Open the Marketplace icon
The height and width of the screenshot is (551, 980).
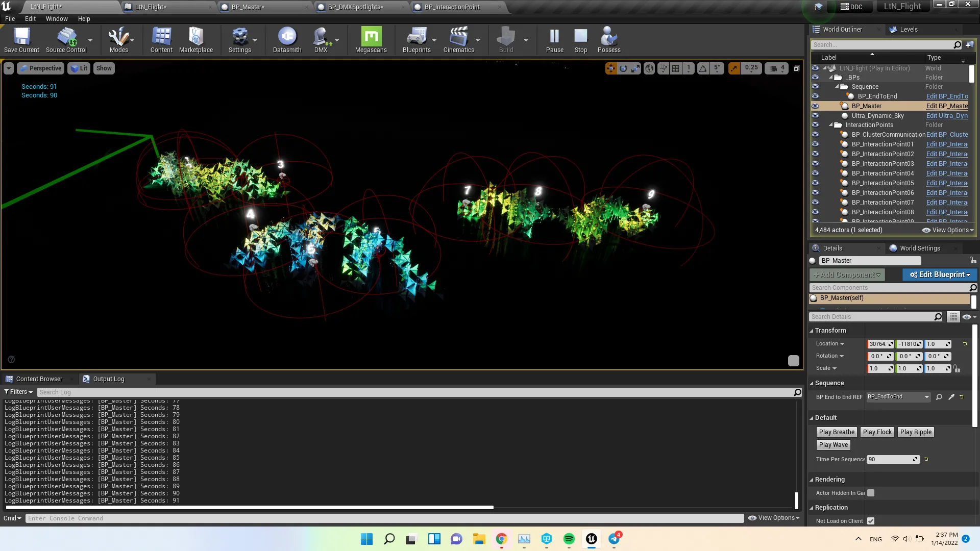[196, 40]
